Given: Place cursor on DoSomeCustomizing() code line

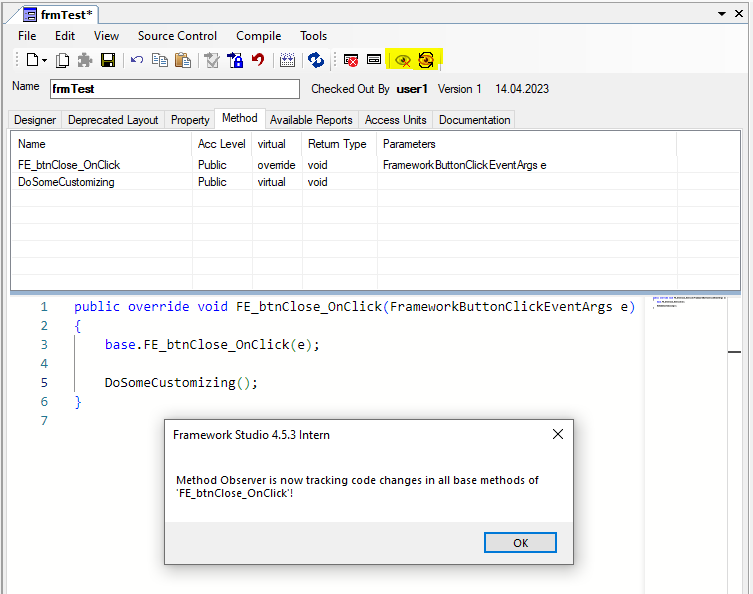Looking at the screenshot, I should (x=181, y=383).
